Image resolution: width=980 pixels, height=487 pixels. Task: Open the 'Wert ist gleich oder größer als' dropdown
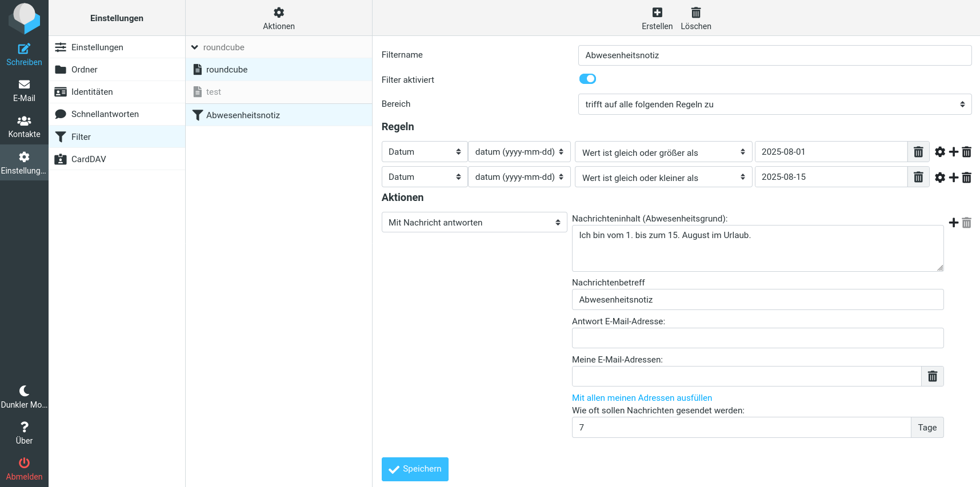(x=663, y=152)
